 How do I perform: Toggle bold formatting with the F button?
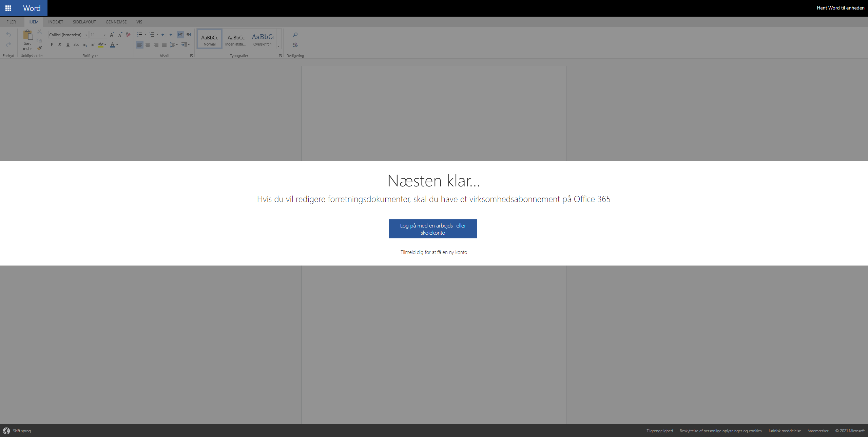52,45
